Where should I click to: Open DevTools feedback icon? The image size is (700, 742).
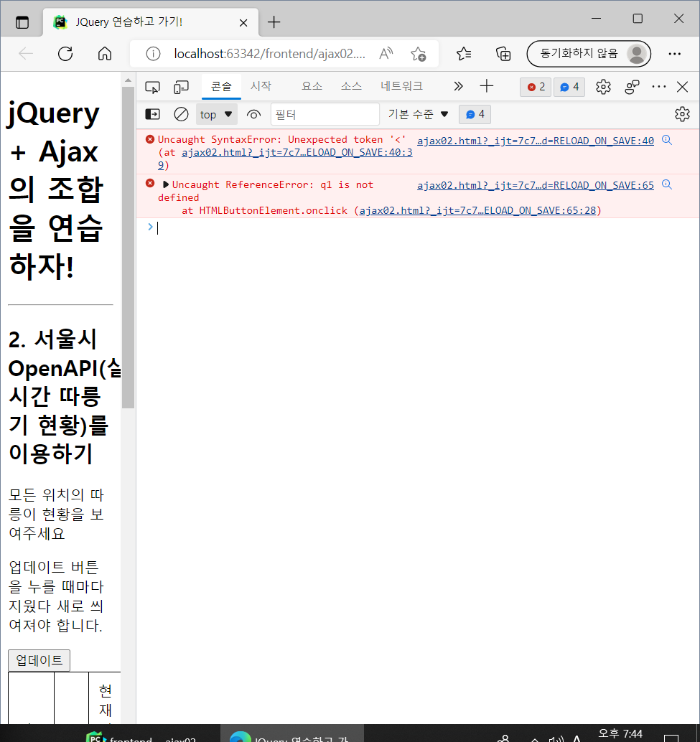coord(632,87)
